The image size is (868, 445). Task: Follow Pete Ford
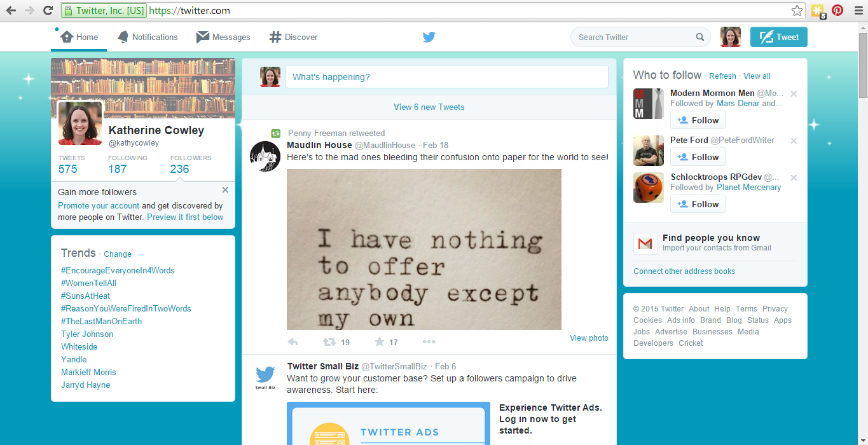click(698, 157)
